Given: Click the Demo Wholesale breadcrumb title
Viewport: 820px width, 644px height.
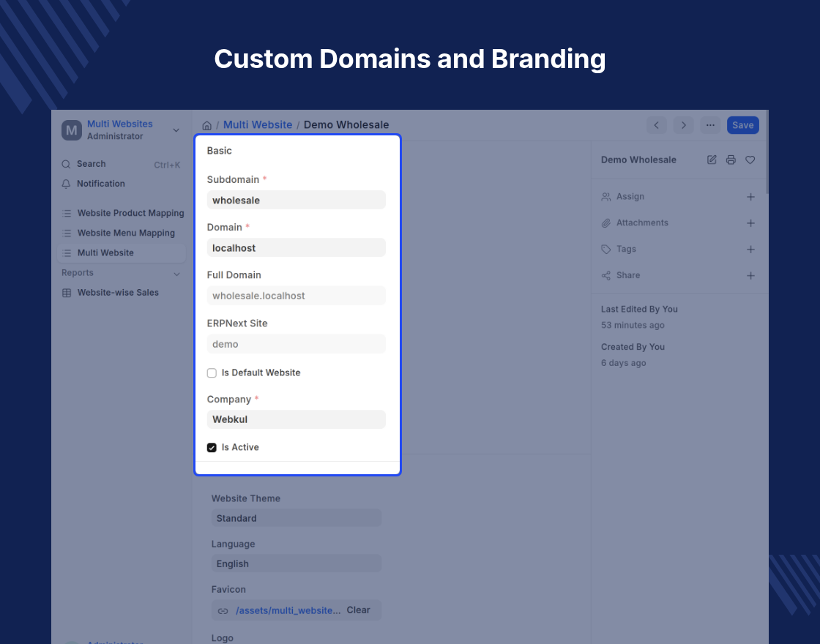Looking at the screenshot, I should pyautogui.click(x=346, y=125).
